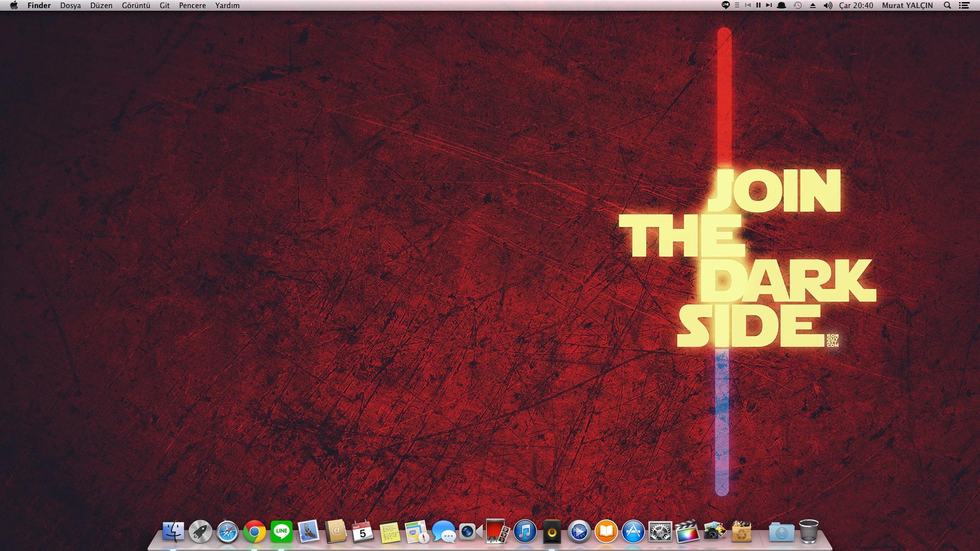Click the lines list icon beside LINE status
The image size is (980, 551).
(737, 5)
